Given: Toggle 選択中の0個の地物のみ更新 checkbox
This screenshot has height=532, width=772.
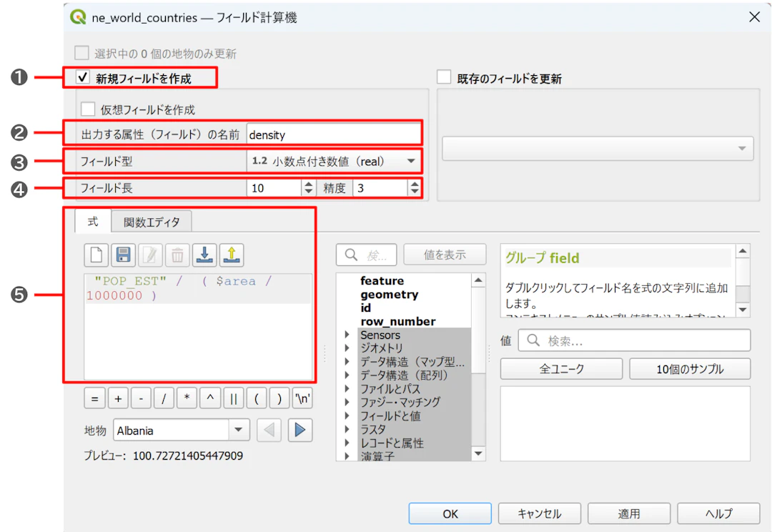Looking at the screenshot, I should point(81,53).
